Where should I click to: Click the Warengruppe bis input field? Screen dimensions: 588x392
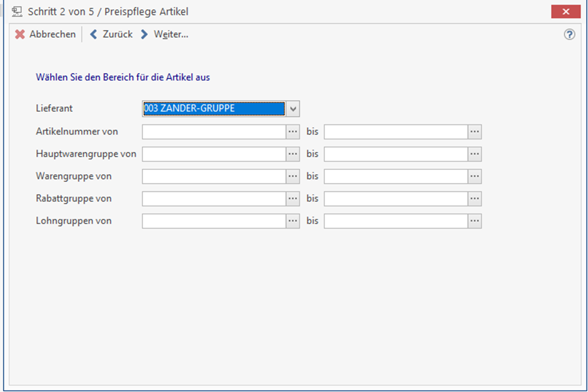pos(395,176)
